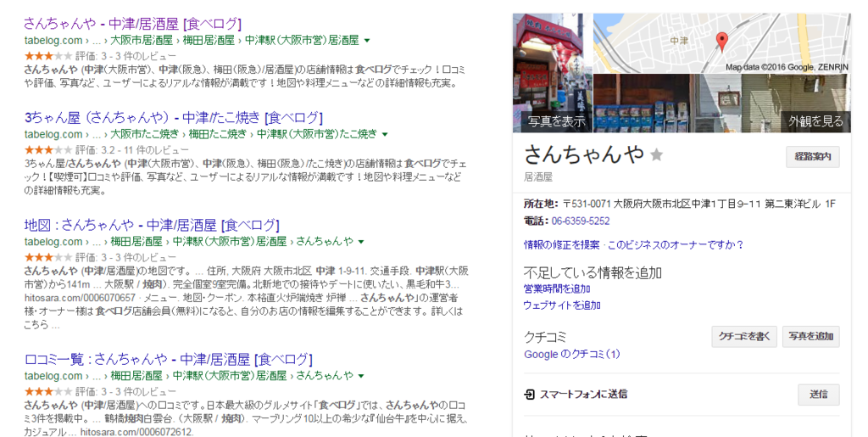Click the star rating with 3.2 - 11 件のレビュー
This screenshot has height=437, width=868.
coord(47,149)
